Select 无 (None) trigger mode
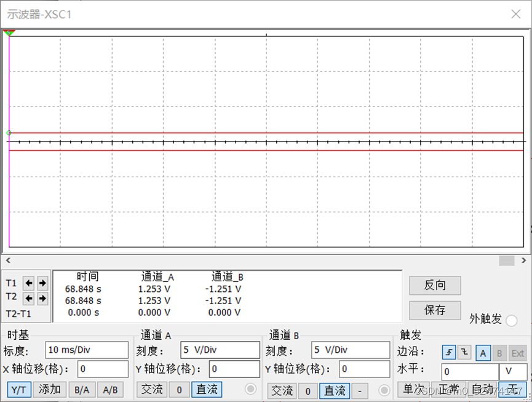This screenshot has width=532, height=402. click(x=513, y=390)
